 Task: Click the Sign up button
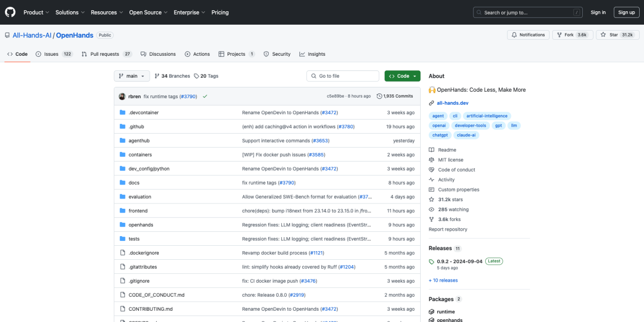pyautogui.click(x=626, y=12)
